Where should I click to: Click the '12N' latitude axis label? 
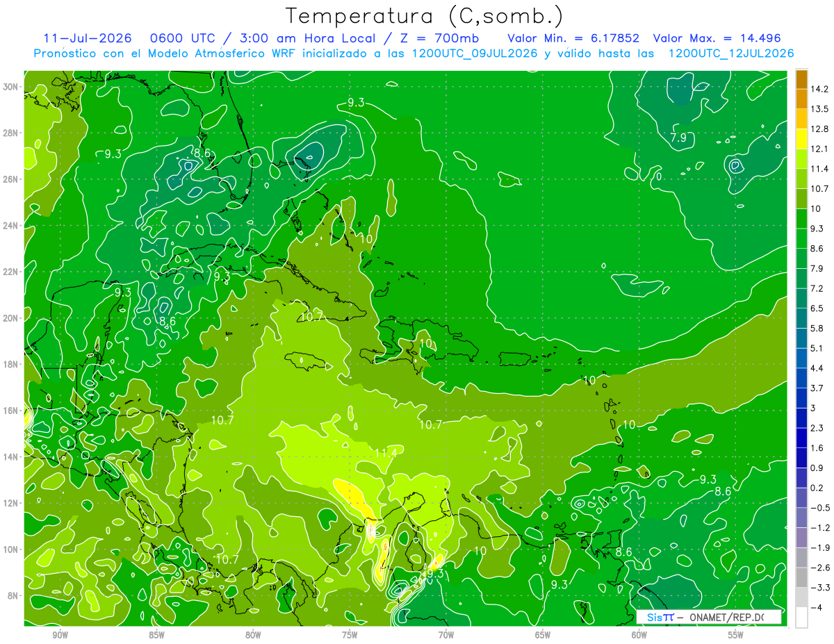tap(12, 503)
